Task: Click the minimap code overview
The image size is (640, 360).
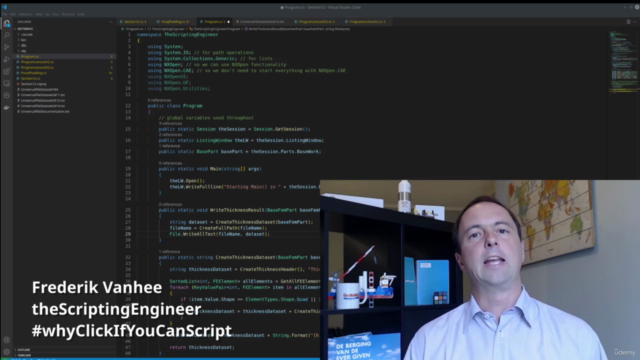Action: [x=623, y=61]
